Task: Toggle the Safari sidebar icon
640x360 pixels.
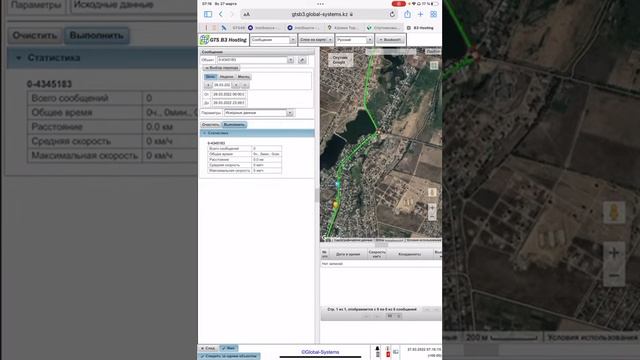Action: pyautogui.click(x=208, y=14)
